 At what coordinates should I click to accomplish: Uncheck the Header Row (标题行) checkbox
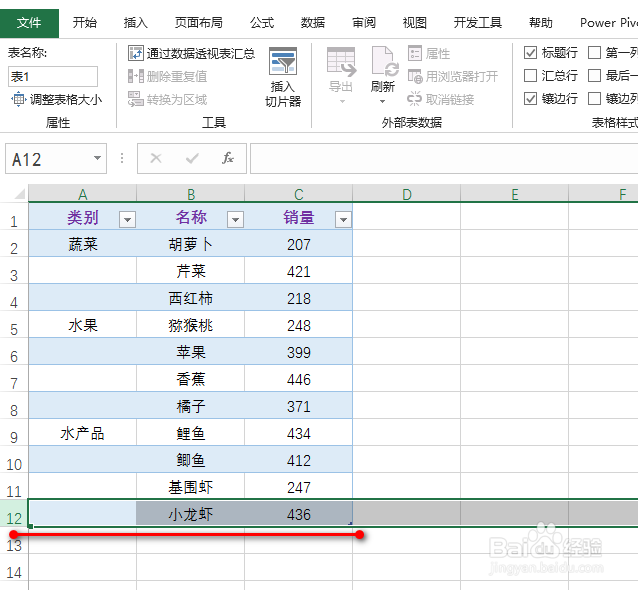tap(531, 53)
